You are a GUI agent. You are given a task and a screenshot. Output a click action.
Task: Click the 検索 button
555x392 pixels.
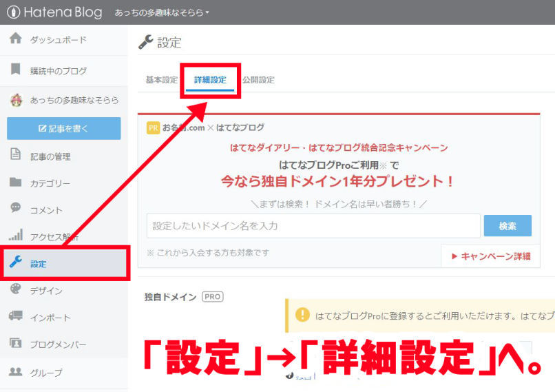(x=507, y=225)
